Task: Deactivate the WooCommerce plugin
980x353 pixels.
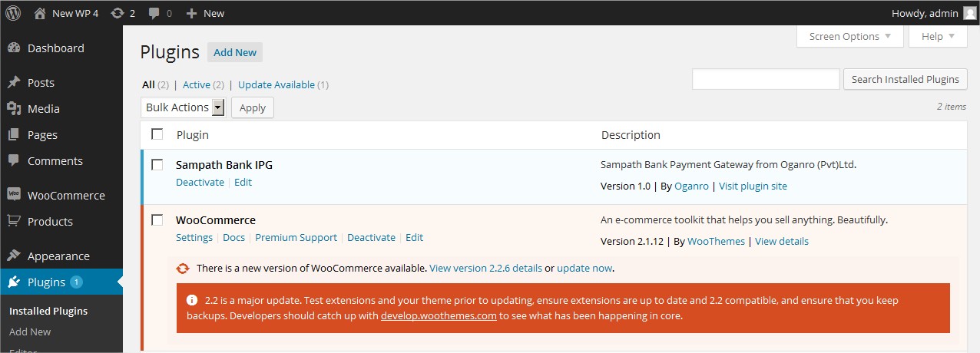Action: [371, 237]
